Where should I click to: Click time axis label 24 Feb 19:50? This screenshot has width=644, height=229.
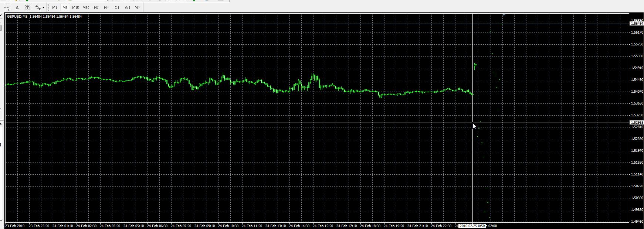[394, 226]
